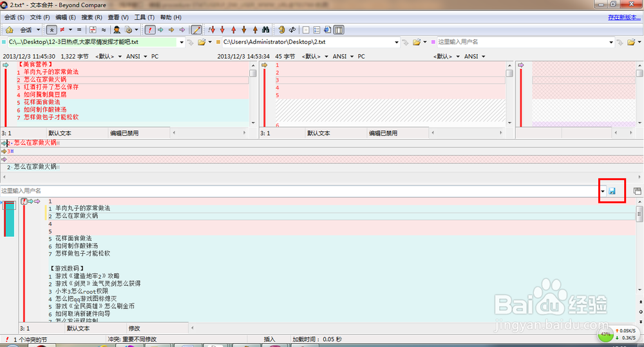The image size is (644, 347).
Task: Expand the right file path dropdown
Action: [611, 42]
